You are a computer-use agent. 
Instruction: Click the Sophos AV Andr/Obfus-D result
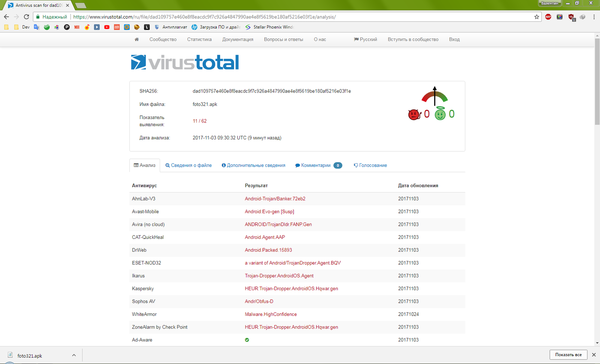point(259,301)
